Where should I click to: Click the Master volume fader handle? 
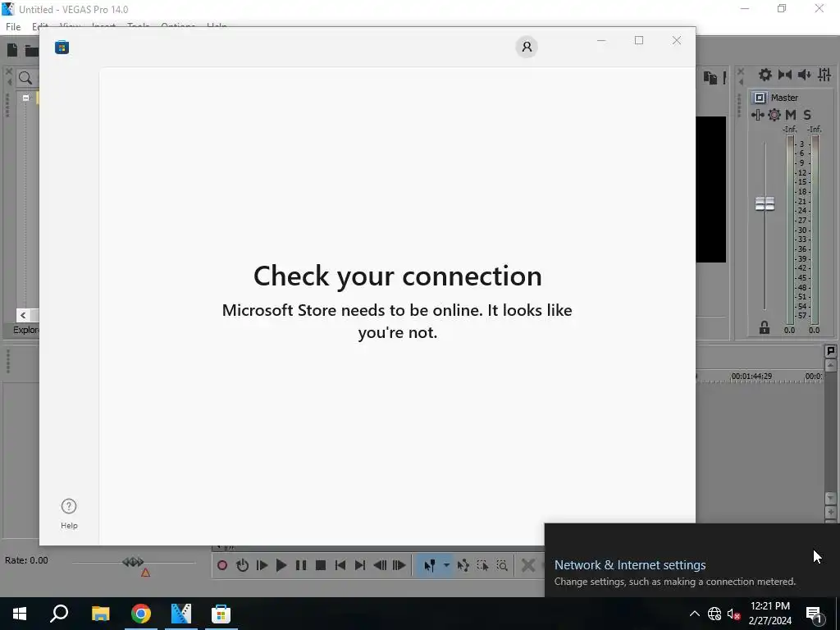coord(765,203)
